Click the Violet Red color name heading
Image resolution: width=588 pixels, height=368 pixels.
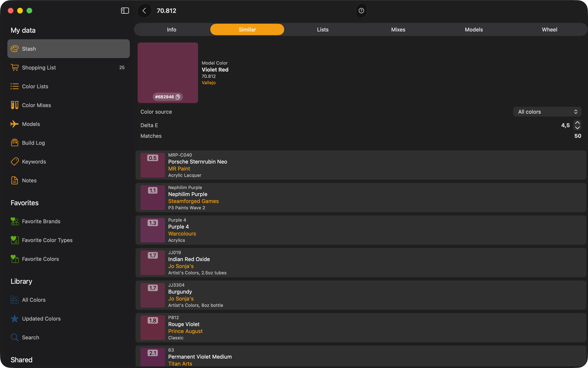tap(215, 70)
